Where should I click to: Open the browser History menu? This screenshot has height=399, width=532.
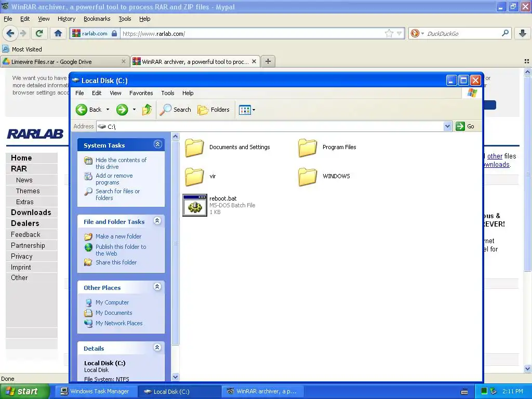pyautogui.click(x=66, y=19)
